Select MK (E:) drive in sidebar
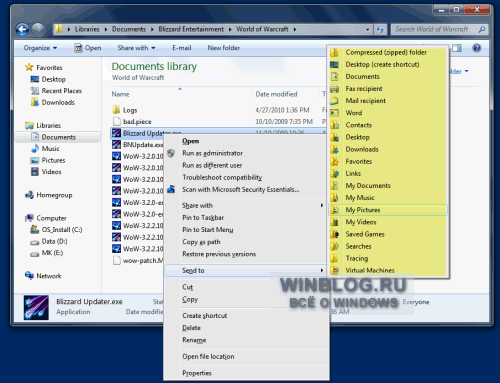 coord(52,253)
